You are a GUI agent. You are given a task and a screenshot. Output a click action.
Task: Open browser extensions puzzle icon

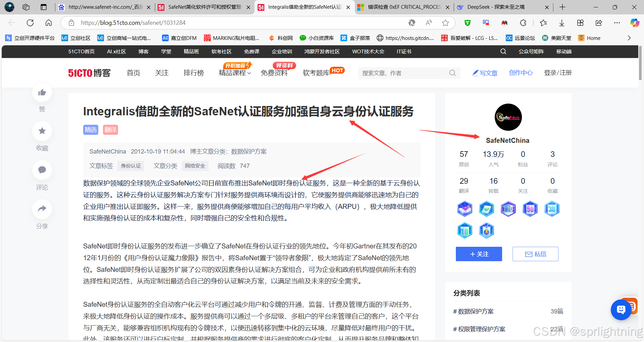(x=523, y=23)
